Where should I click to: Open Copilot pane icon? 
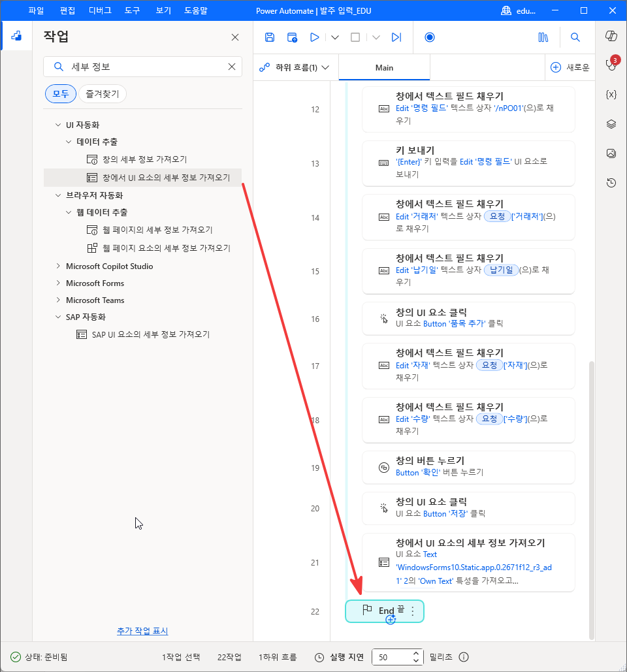point(611,35)
